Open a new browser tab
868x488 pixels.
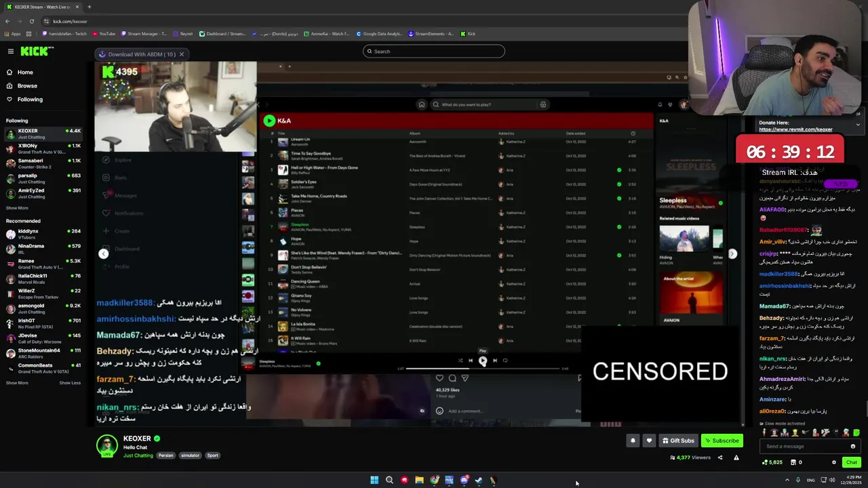(x=89, y=7)
